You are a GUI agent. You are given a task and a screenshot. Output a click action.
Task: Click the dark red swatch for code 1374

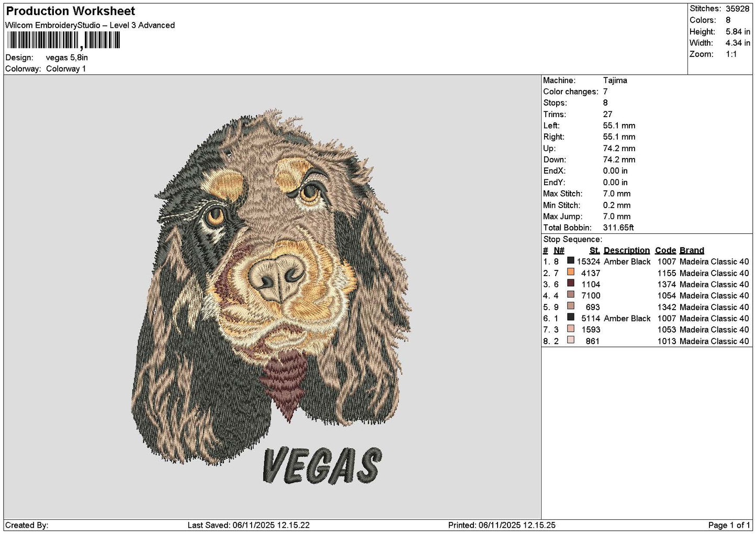[570, 283]
